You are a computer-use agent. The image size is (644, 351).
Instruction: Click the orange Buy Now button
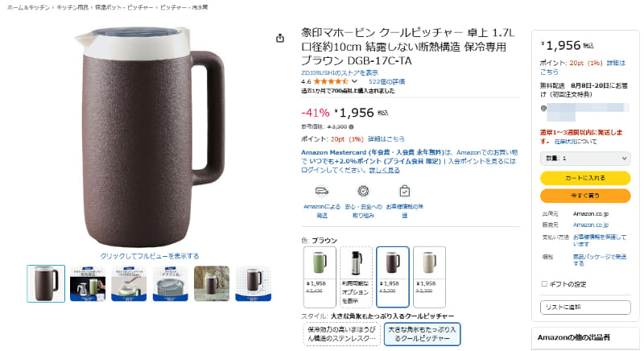click(585, 196)
